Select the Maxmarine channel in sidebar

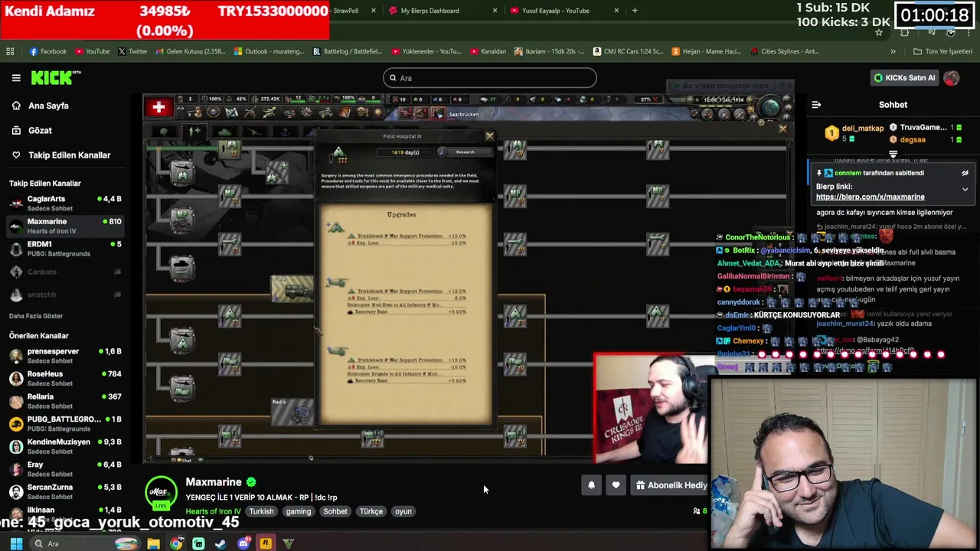(x=65, y=226)
